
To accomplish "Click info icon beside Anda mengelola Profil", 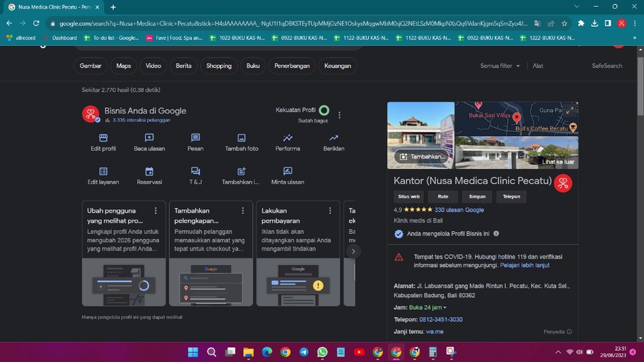I will coord(496,233).
